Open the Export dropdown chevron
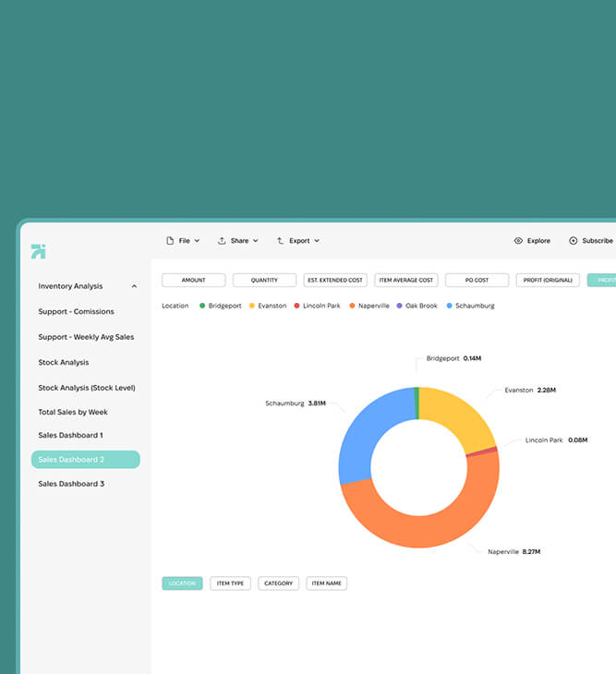 click(317, 241)
